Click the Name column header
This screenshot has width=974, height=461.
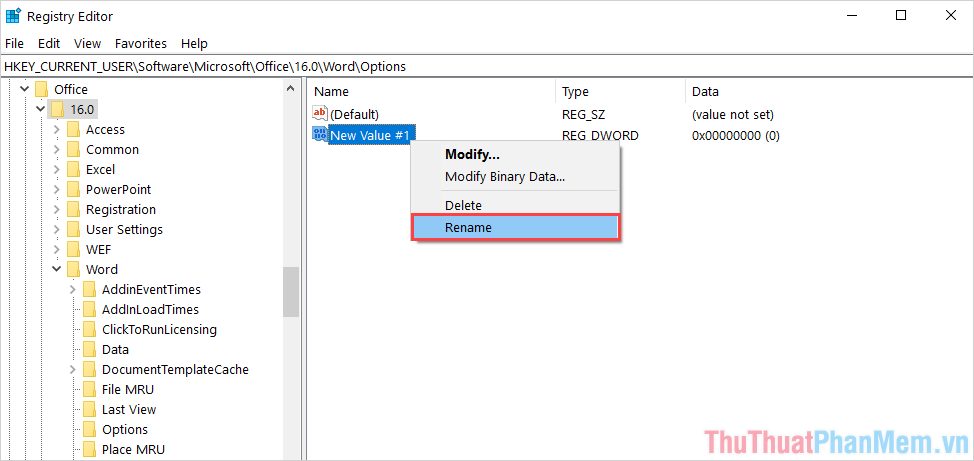pyautogui.click(x=431, y=91)
